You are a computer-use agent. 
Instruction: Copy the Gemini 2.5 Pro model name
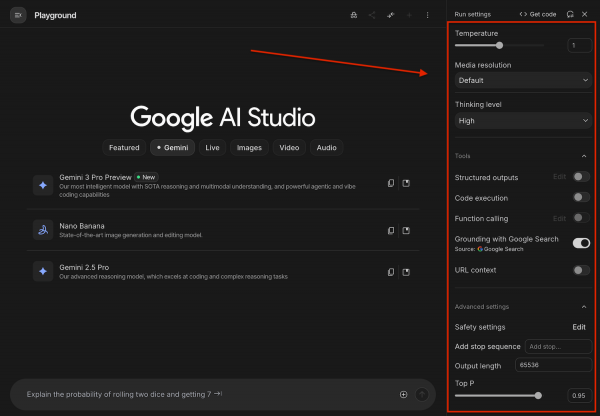tap(391, 272)
